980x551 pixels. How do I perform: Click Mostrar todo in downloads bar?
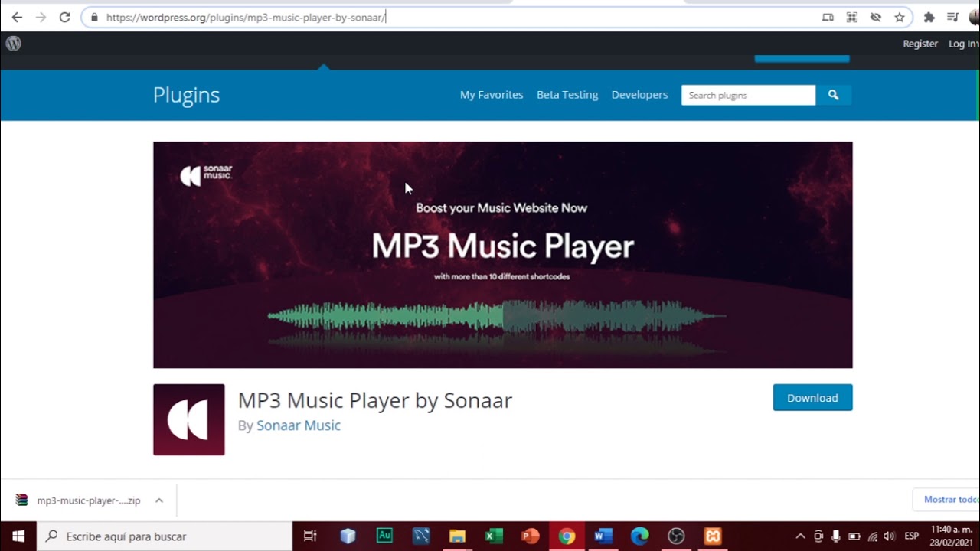(x=950, y=500)
